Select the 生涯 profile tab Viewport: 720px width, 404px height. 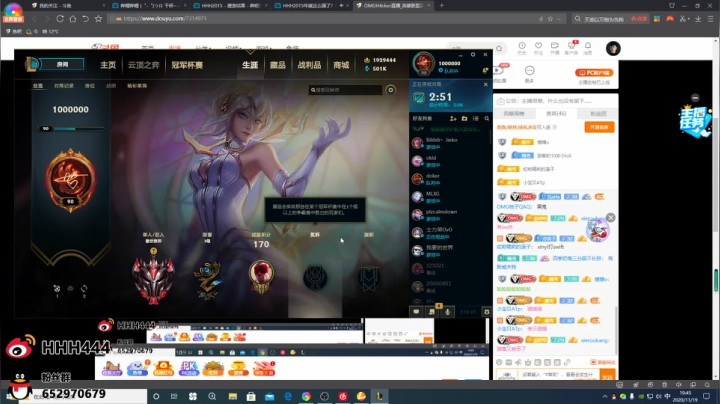click(x=250, y=65)
